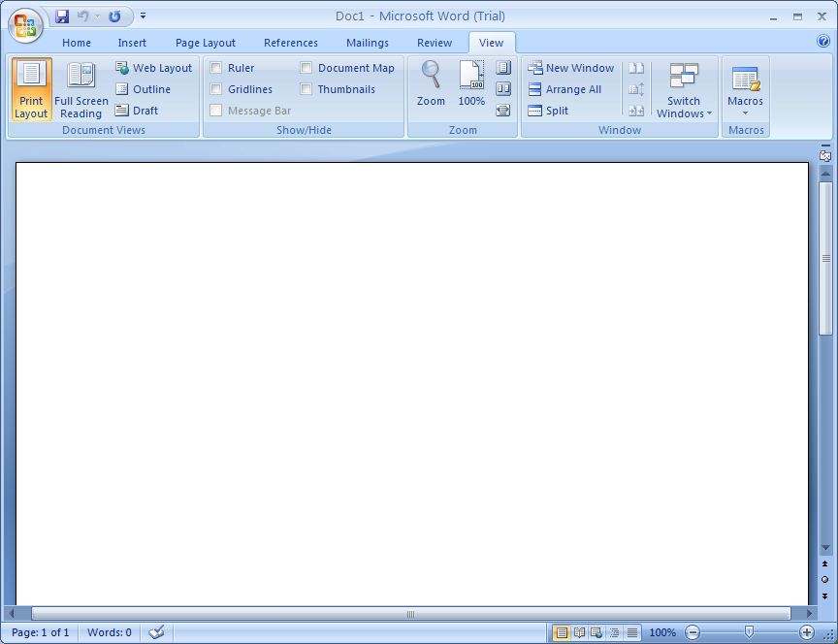The image size is (838, 644).
Task: Split the document window
Action: click(548, 111)
